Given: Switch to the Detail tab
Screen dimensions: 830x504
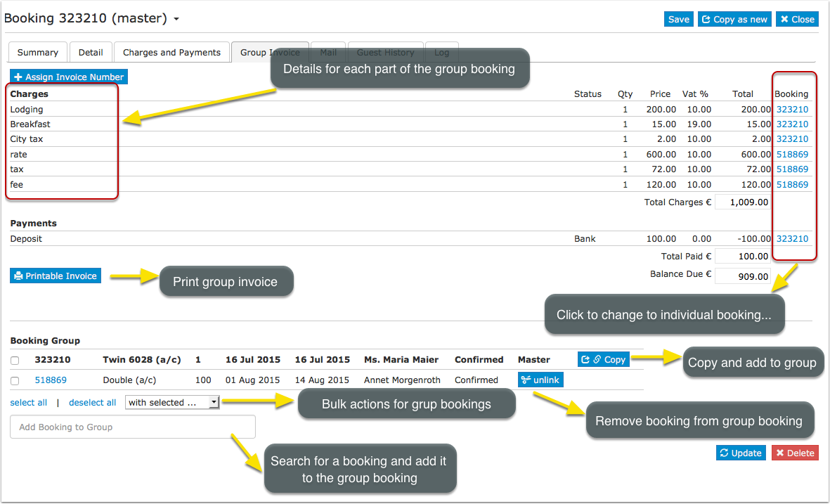Looking at the screenshot, I should coord(91,53).
